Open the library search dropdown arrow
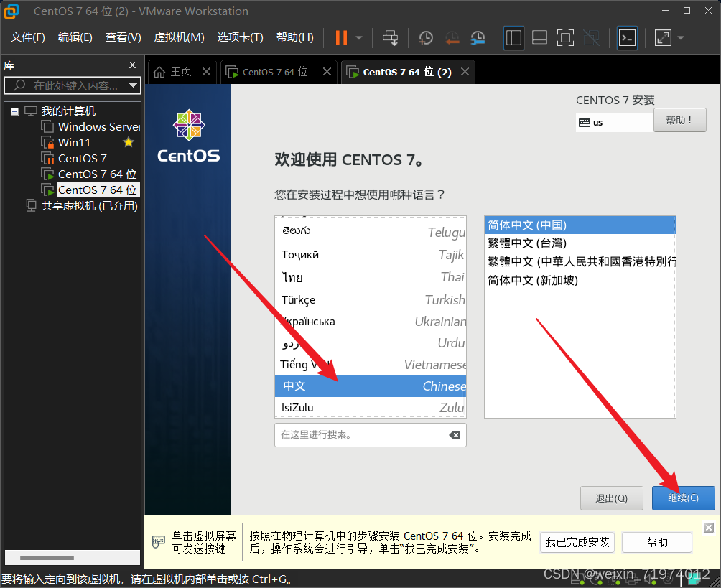The height and width of the screenshot is (588, 721). pos(134,85)
